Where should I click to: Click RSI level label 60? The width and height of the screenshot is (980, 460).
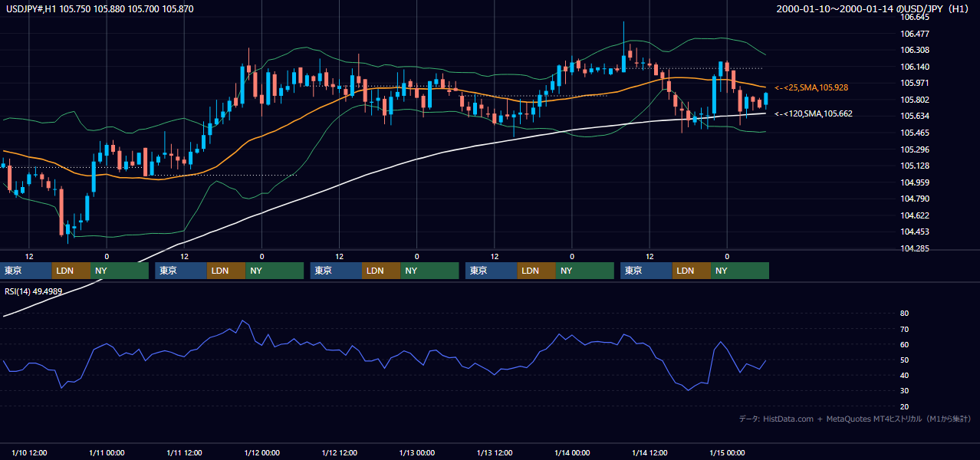click(904, 344)
